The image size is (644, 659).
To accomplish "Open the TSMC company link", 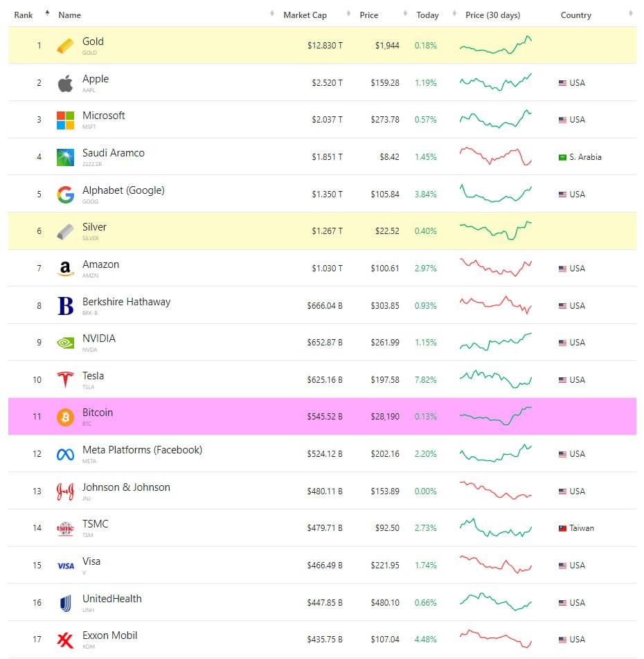I will [95, 524].
